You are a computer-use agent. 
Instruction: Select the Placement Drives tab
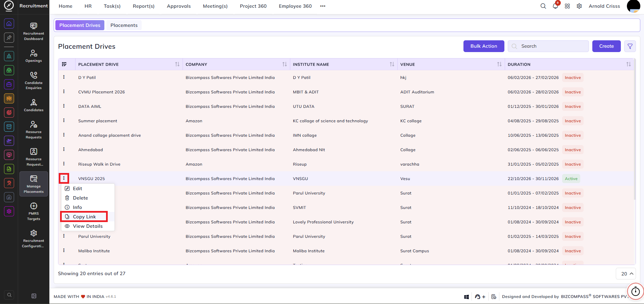point(80,25)
